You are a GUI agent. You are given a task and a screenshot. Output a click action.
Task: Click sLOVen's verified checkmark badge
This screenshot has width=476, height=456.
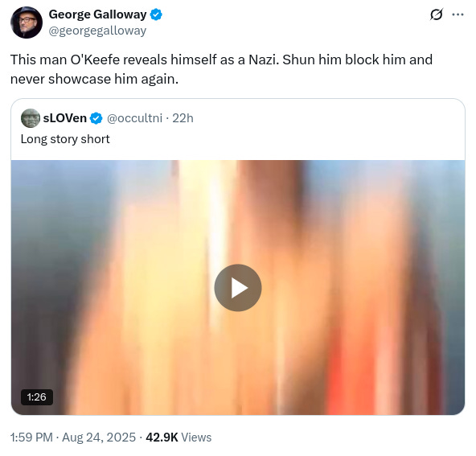click(96, 118)
